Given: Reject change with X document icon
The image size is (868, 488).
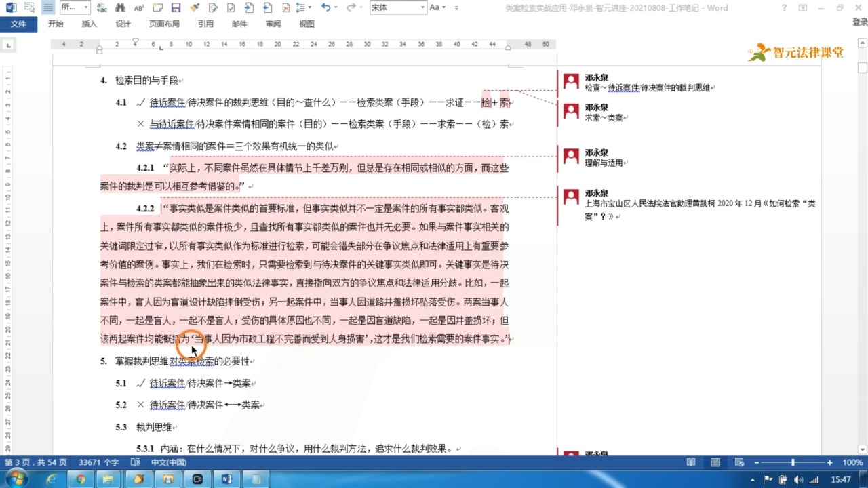Looking at the screenshot, I should pyautogui.click(x=286, y=7).
